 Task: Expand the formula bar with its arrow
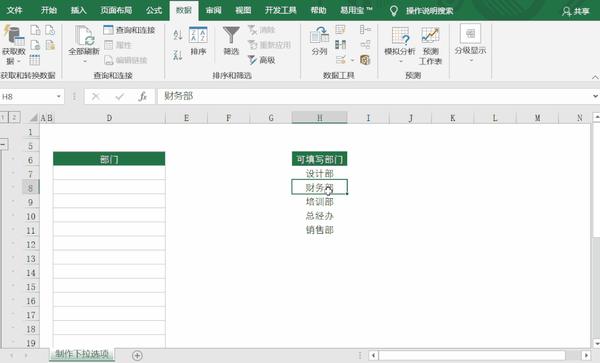(595, 96)
